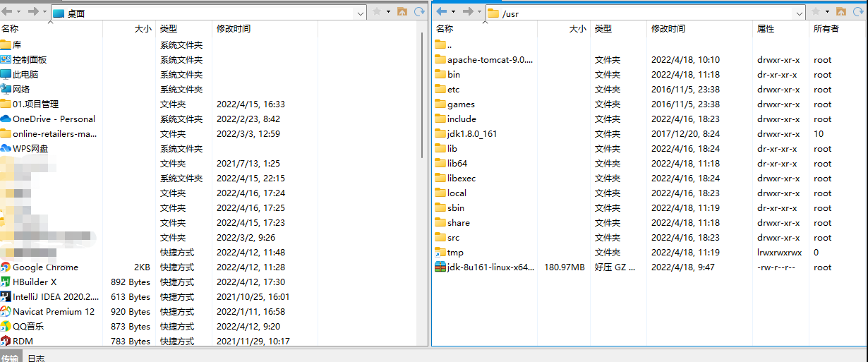Select the 网络 icon
This screenshot has width=868, height=362.
click(x=6, y=89)
